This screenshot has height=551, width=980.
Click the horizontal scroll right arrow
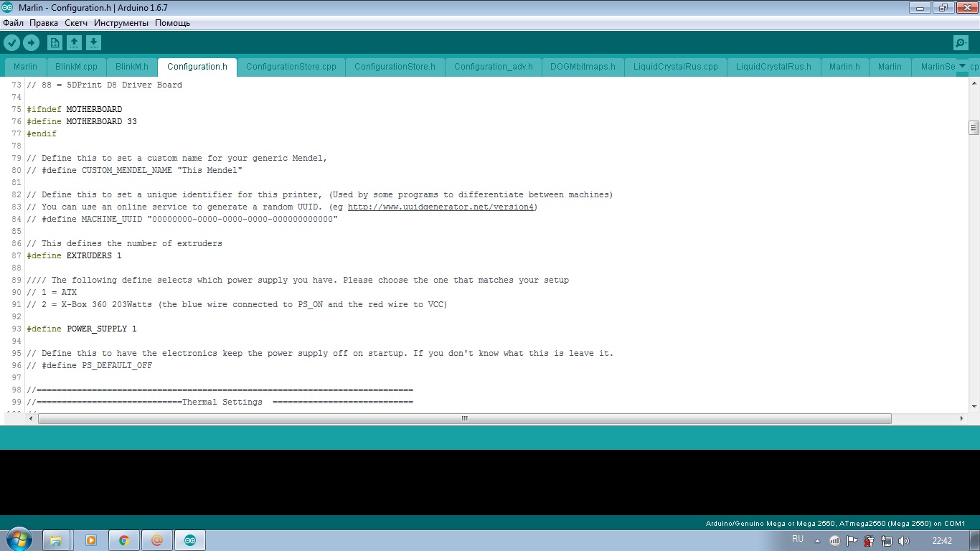[962, 418]
